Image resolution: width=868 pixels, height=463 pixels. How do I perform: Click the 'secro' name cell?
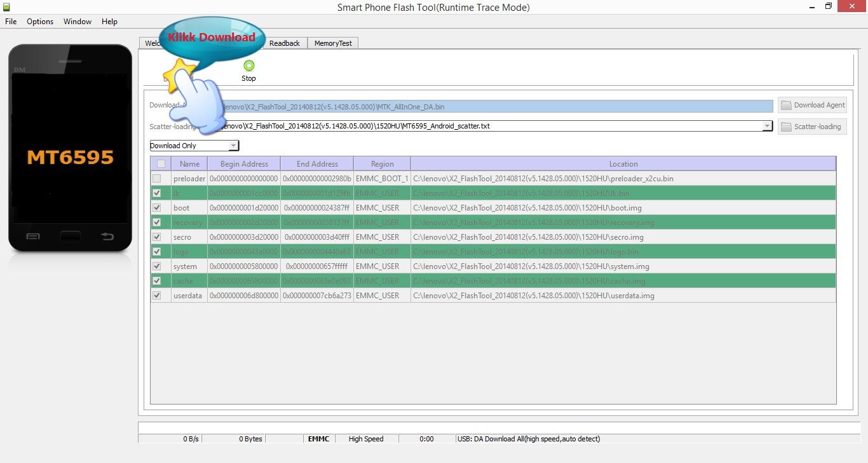tap(189, 237)
